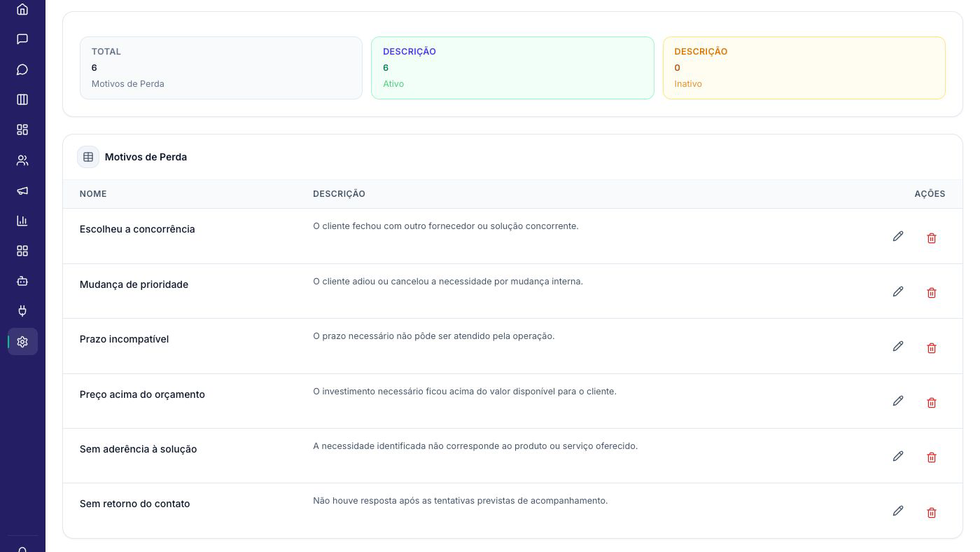Open the round speech bubble sidebar icon
The width and height of the screenshot is (980, 552).
(22, 69)
